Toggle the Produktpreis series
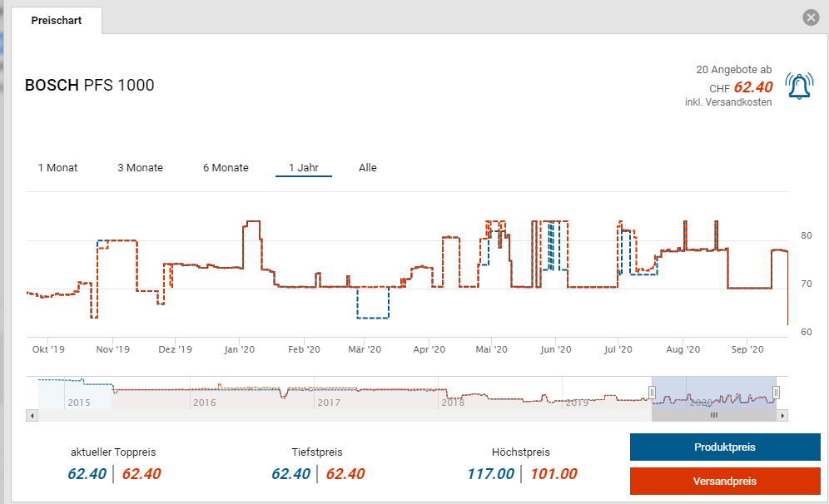This screenshot has height=504, width=829. (724, 447)
